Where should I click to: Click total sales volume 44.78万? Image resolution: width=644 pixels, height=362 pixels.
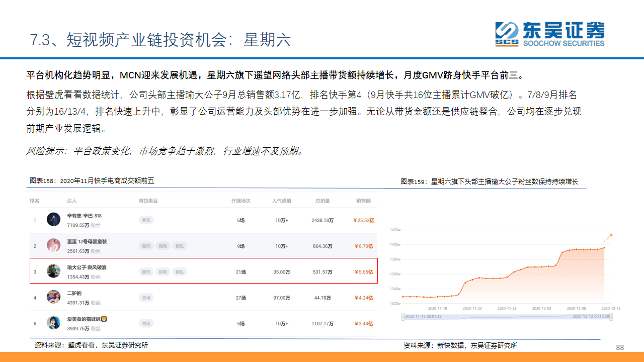coord(323,298)
